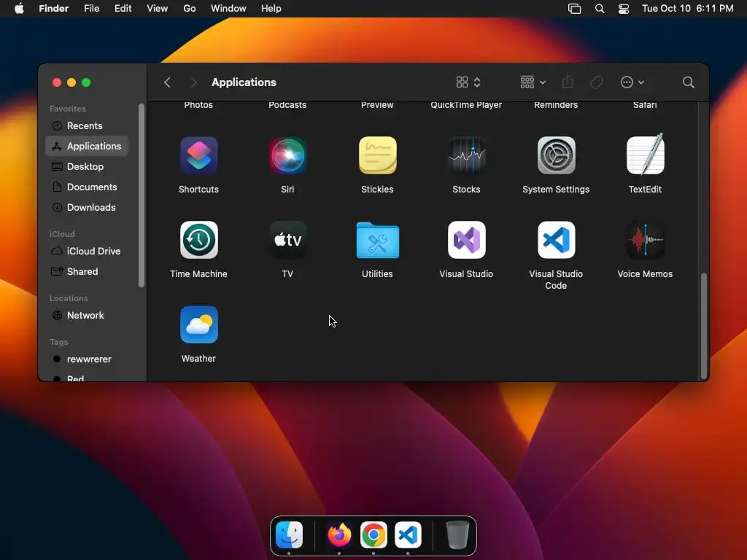Viewport: 747px width, 560px height.
Task: Click the Stage Manager menu bar icon
Action: 575,9
